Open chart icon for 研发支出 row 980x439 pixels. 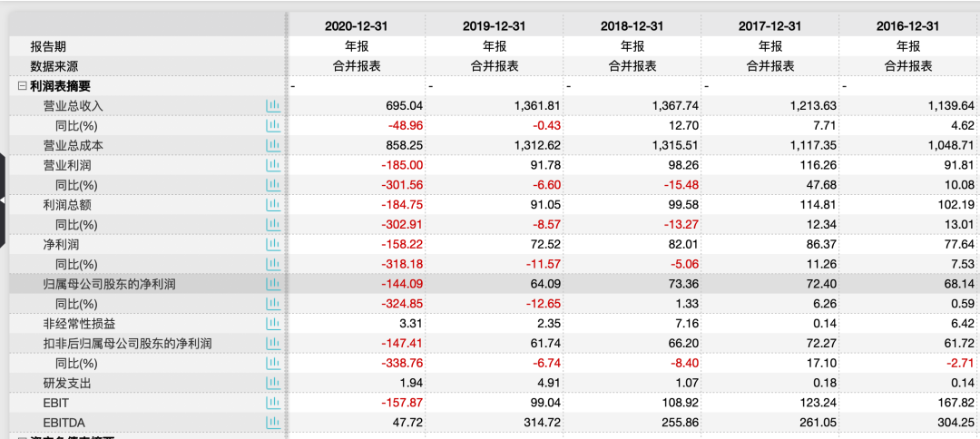point(272,383)
